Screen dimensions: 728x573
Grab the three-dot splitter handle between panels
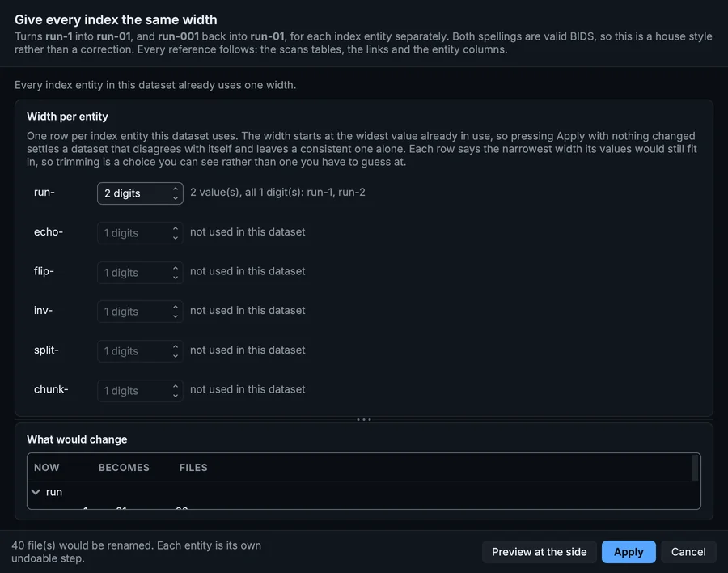click(x=364, y=420)
